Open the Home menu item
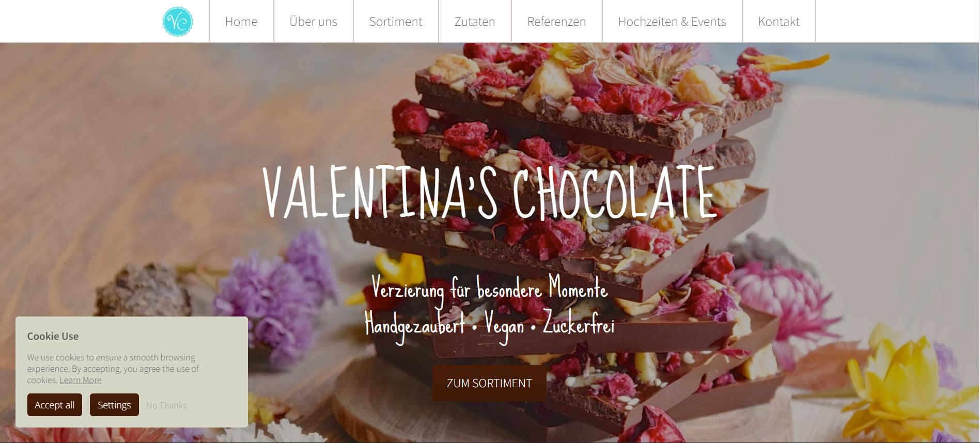Screen dimensions: 980x443 [x=241, y=21]
